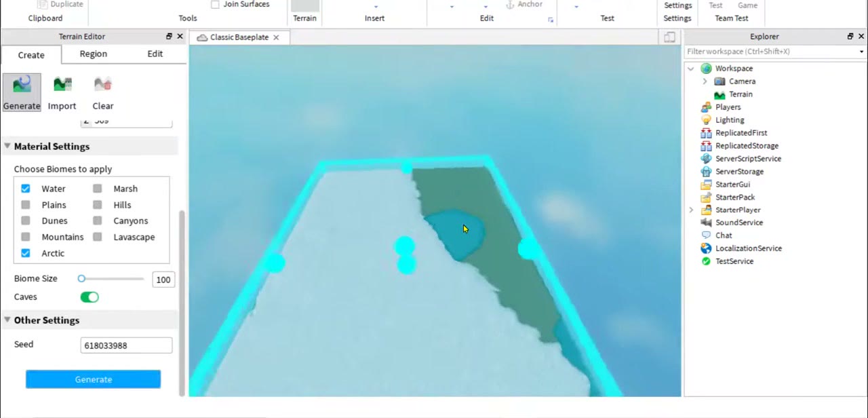This screenshot has height=418, width=868.
Task: Open the Edit group dialog launcher
Action: (x=551, y=20)
